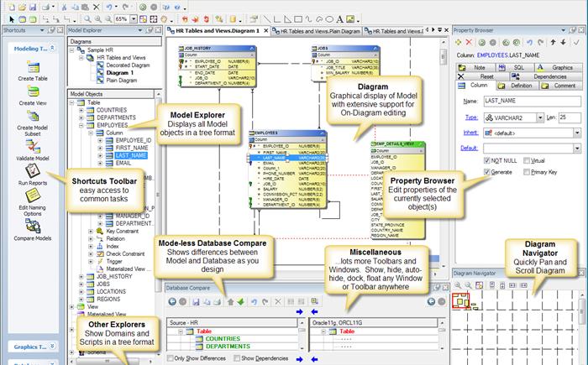Click the red viewport thumbnail in Diagram Navigator
The height and width of the screenshot is (365, 588).
click(460, 301)
